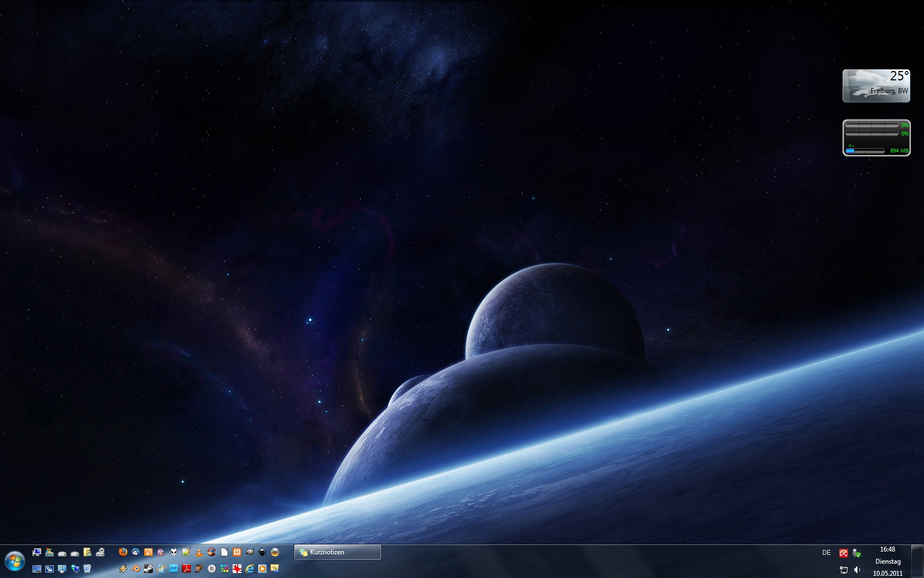Launch Notepad++ from the taskbar
The height and width of the screenshot is (578, 924).
tap(186, 552)
